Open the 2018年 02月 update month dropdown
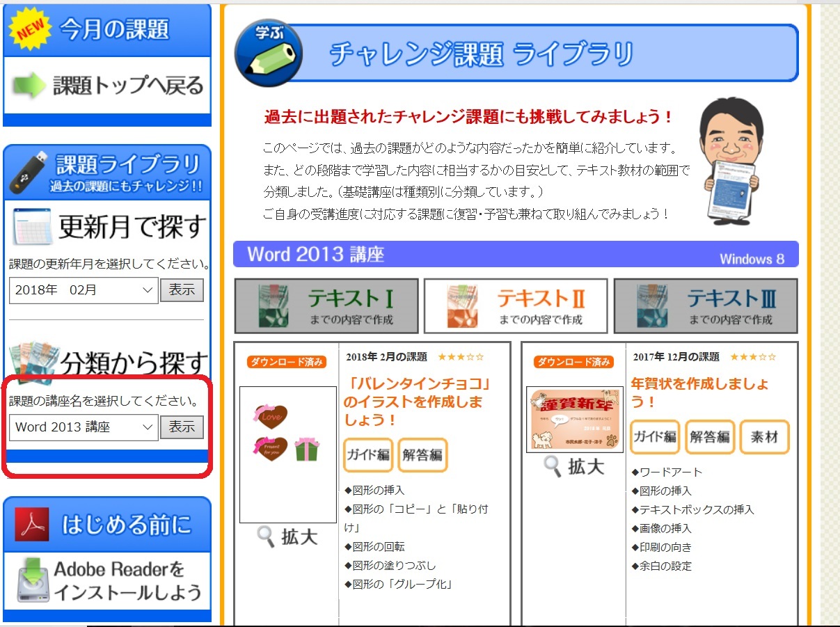 (84, 290)
